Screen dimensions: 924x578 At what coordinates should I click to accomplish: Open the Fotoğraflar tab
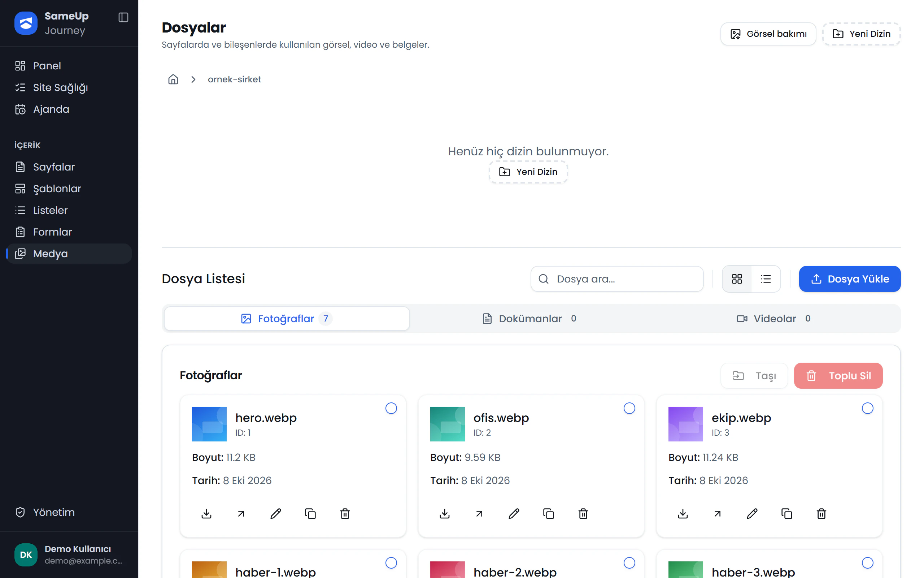[287, 318]
